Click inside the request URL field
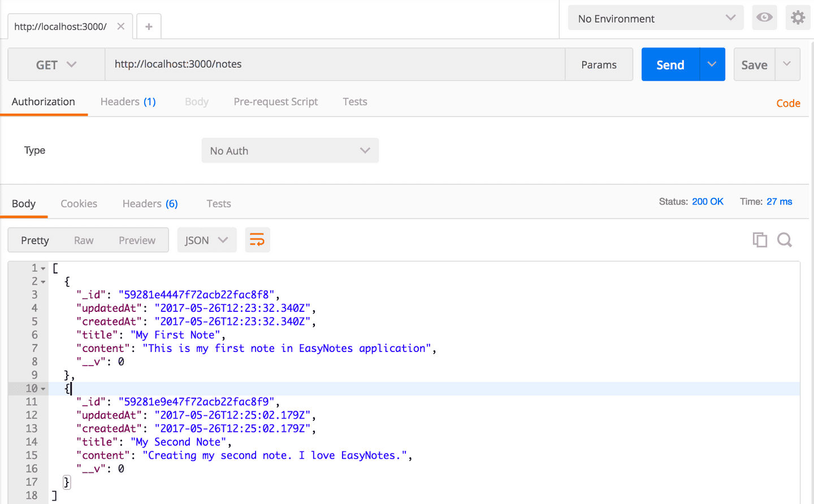 click(339, 64)
